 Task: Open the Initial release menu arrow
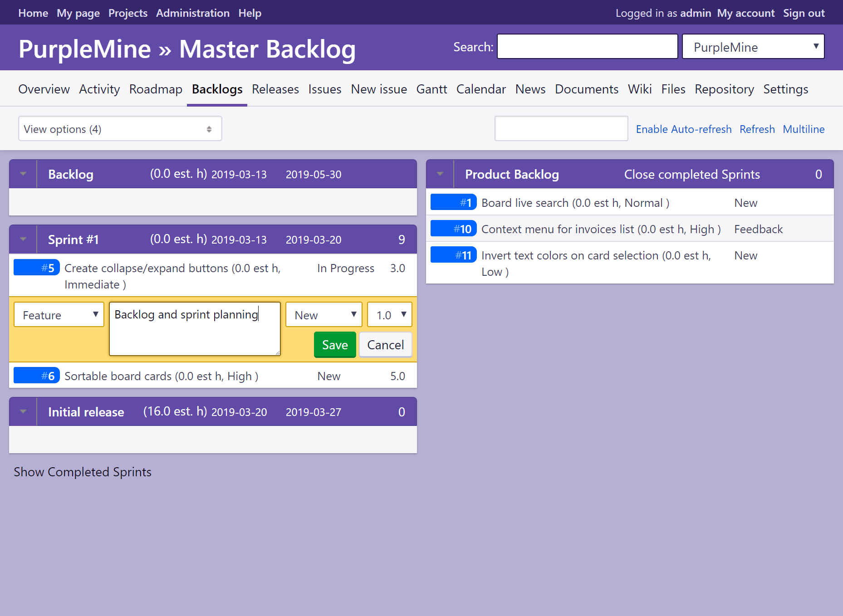pyautogui.click(x=23, y=412)
